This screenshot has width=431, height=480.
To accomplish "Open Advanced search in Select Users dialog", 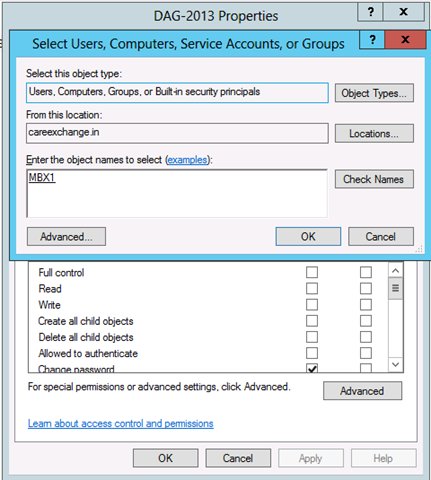I will coord(66,237).
